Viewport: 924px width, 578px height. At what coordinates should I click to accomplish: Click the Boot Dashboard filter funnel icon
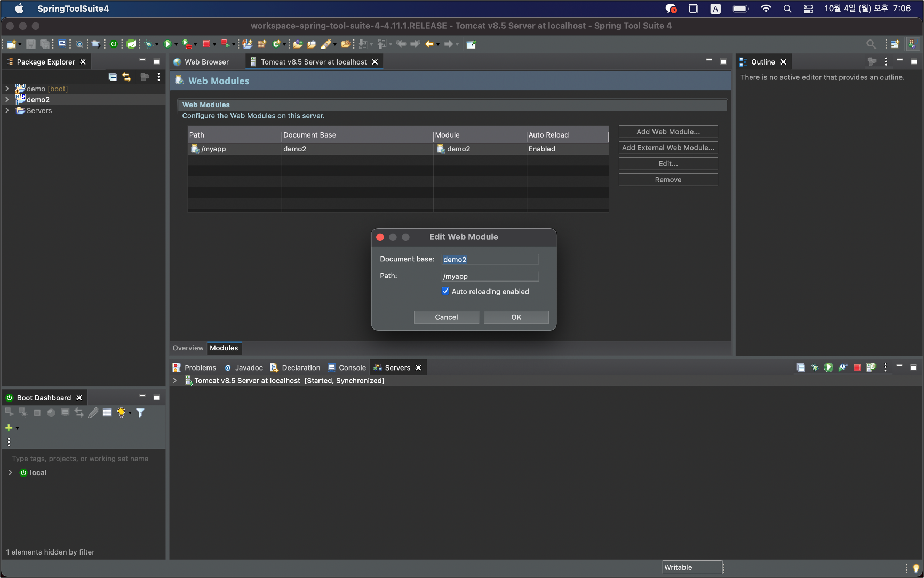point(140,413)
